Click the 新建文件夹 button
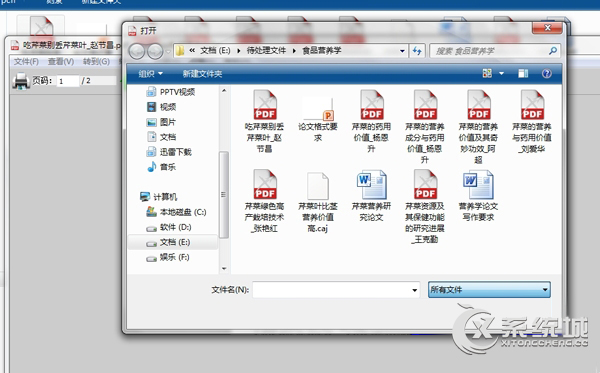Image resolution: width=600 pixels, height=373 pixels. pos(202,73)
